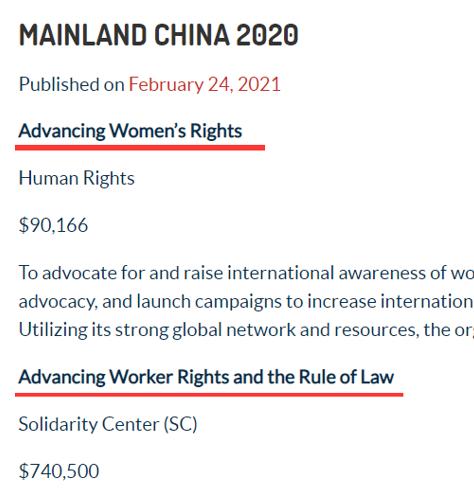
Task: Click the $740,500 grant amount
Action: (x=59, y=471)
